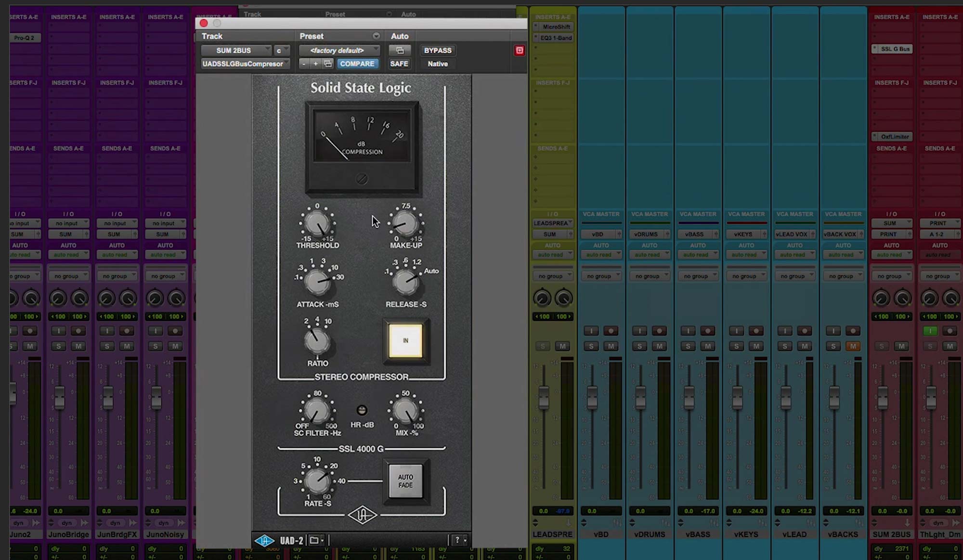This screenshot has width=963, height=560.
Task: Click the Ratio knob
Action: pyautogui.click(x=317, y=341)
